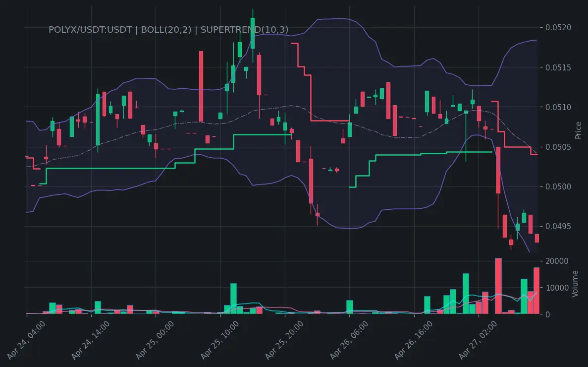Image resolution: width=588 pixels, height=367 pixels.
Task: Click the Price axis title
Action: [578, 130]
